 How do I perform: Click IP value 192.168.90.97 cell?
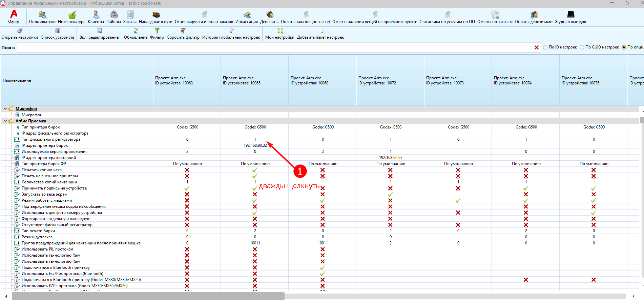pos(391,158)
